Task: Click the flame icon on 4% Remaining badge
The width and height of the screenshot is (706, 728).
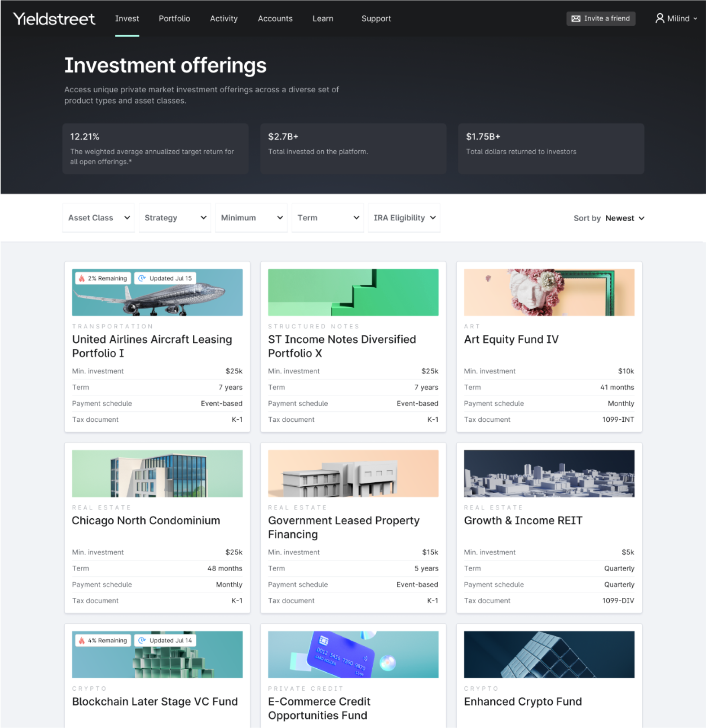Action: 82,641
